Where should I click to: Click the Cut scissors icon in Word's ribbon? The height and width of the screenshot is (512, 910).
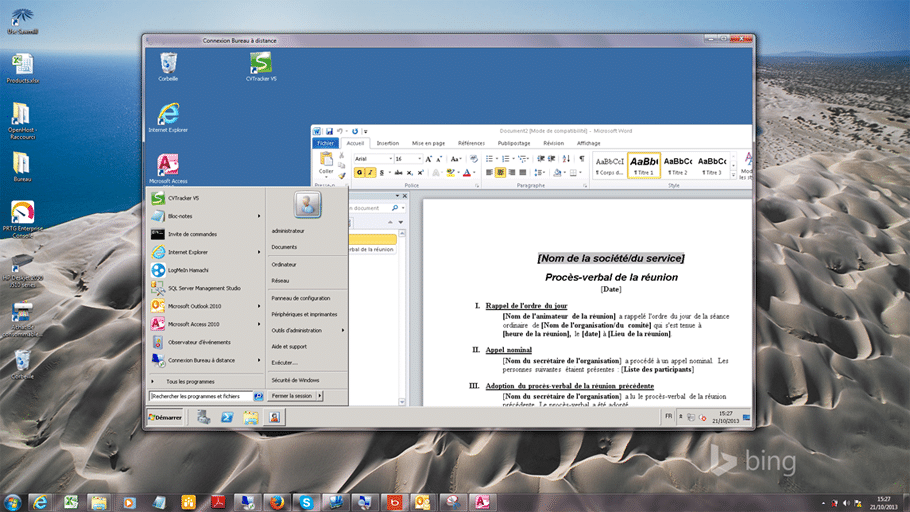click(342, 156)
